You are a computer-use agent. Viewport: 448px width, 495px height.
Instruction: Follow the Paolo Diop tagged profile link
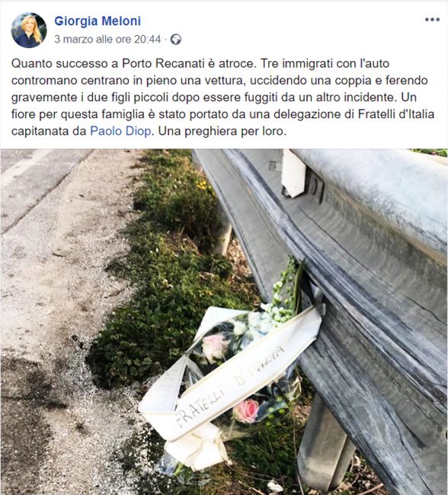tap(120, 131)
